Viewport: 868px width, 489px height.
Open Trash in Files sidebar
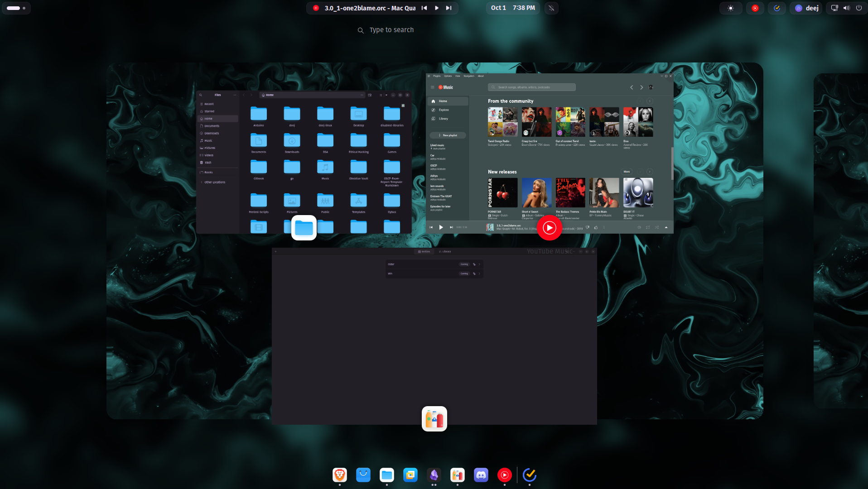[218, 163]
